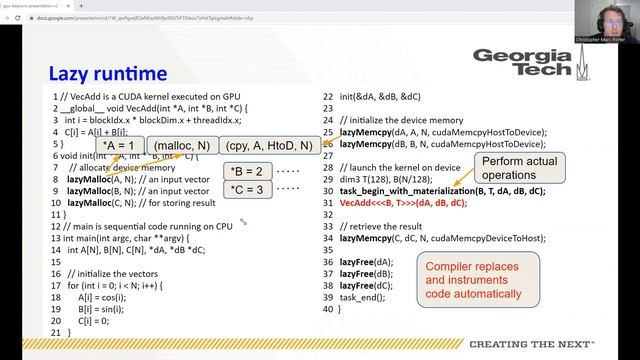Click line 10 lazyMalloc(C, N)
The width and height of the screenshot is (640, 360).
pos(141,203)
